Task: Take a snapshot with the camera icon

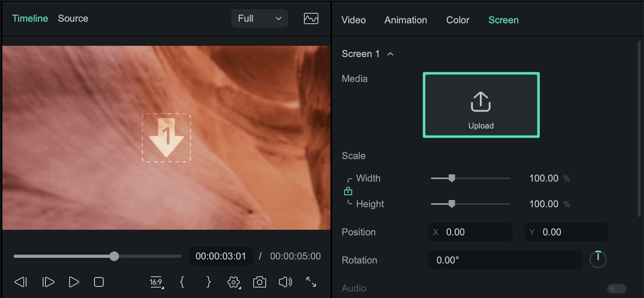Action: (x=260, y=282)
